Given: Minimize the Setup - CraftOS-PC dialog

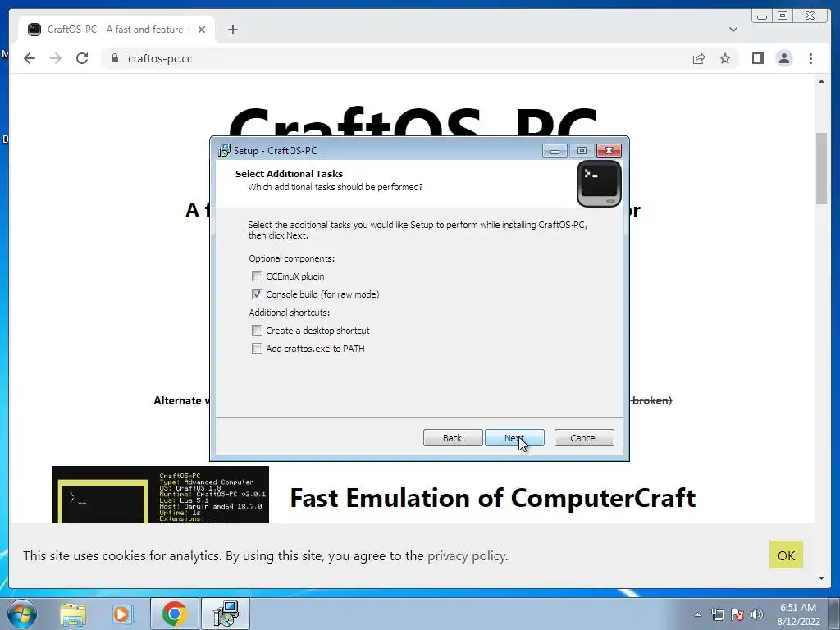Looking at the screenshot, I should [x=555, y=151].
